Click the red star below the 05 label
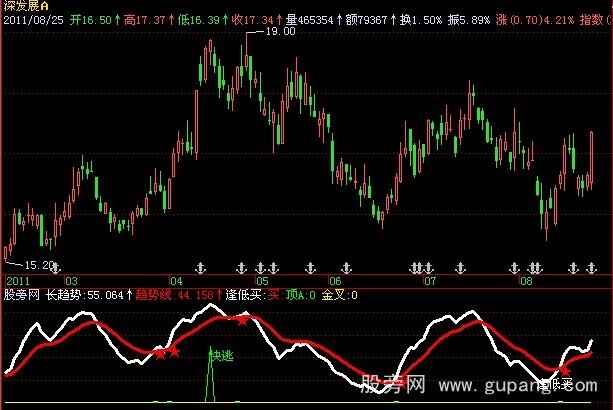This screenshot has width=613, height=410. (x=242, y=319)
